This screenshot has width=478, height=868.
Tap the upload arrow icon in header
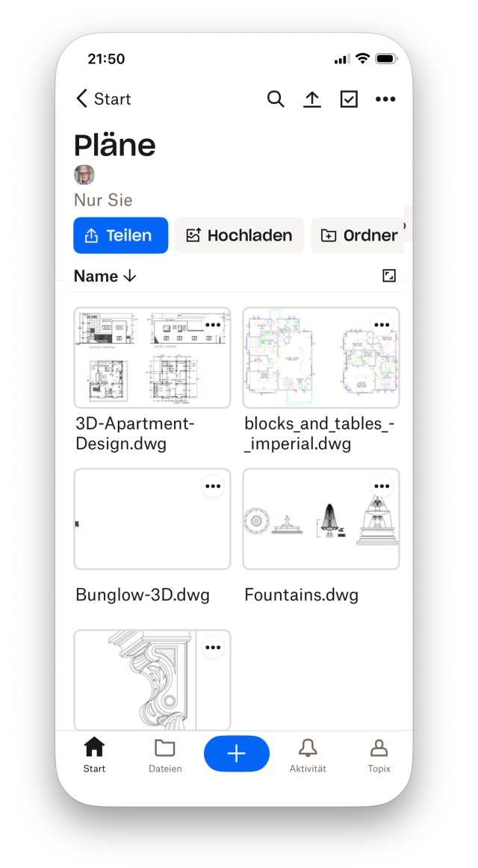[x=312, y=99]
